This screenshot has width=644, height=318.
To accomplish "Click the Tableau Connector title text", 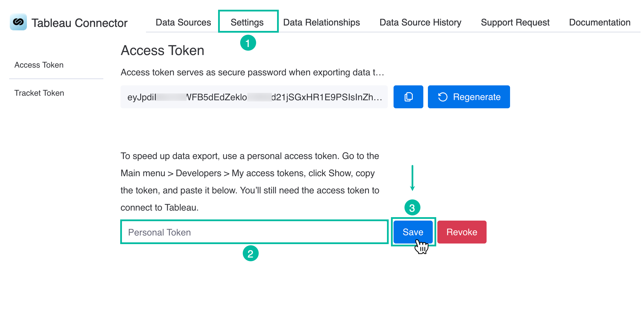I will coord(79,23).
